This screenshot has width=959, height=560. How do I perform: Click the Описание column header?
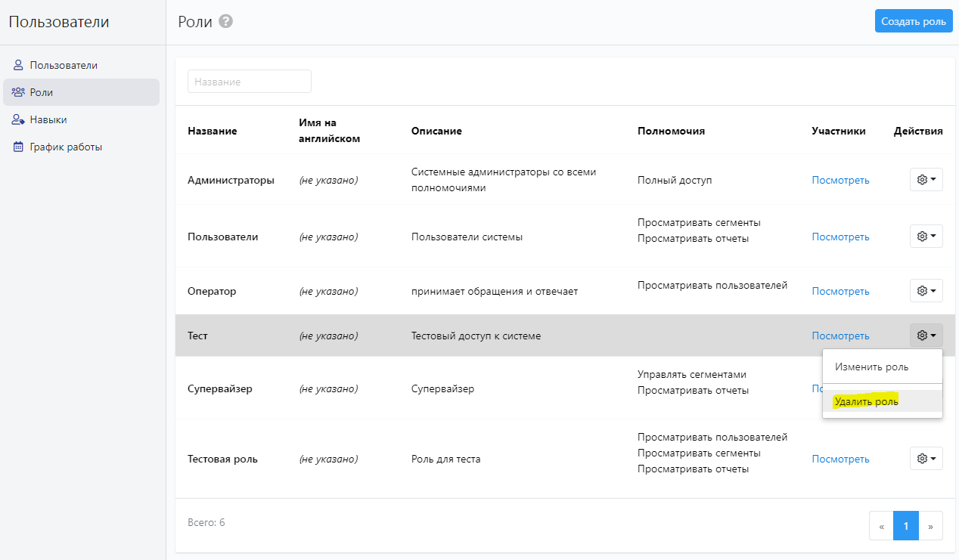coord(436,131)
